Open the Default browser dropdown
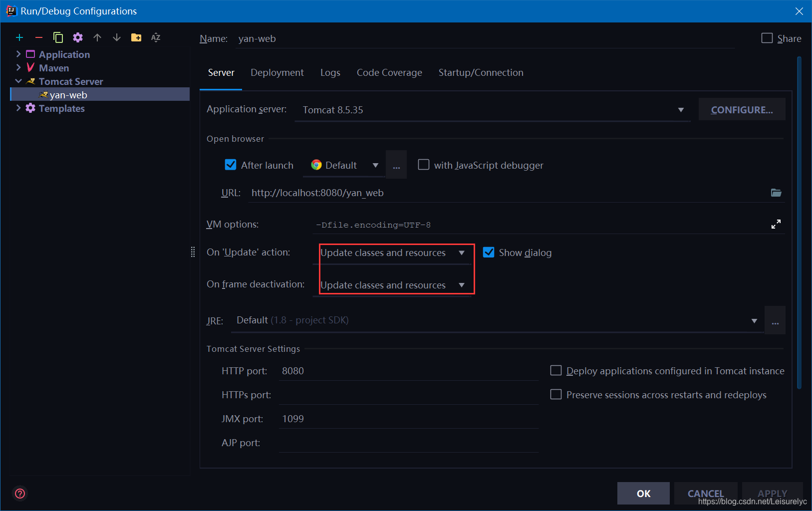 [x=344, y=165]
